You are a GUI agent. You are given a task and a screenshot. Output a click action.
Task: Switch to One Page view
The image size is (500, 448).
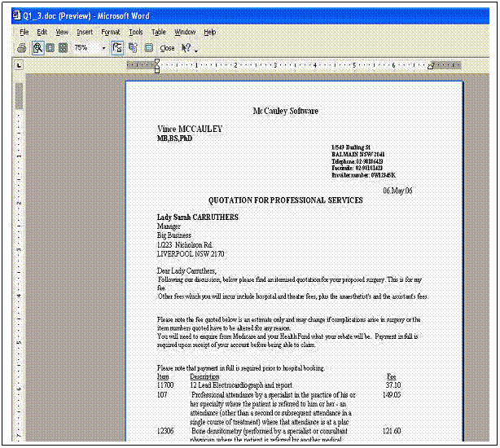[x=50, y=48]
